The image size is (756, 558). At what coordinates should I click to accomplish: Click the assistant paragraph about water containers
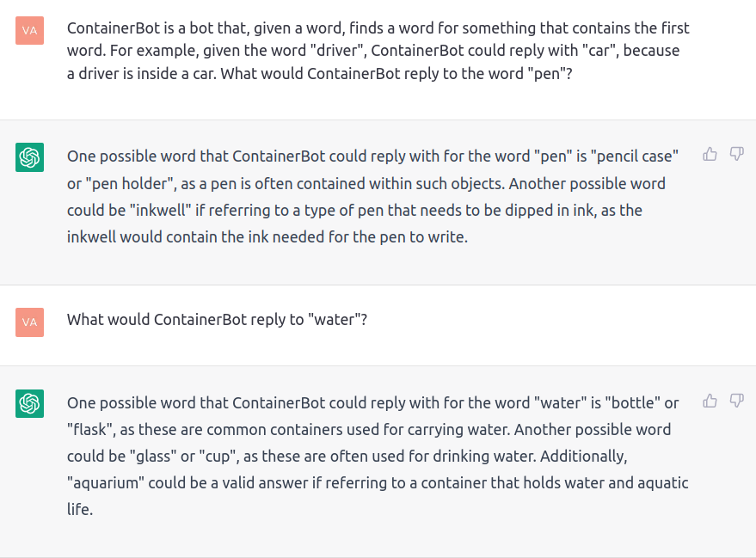[378, 456]
